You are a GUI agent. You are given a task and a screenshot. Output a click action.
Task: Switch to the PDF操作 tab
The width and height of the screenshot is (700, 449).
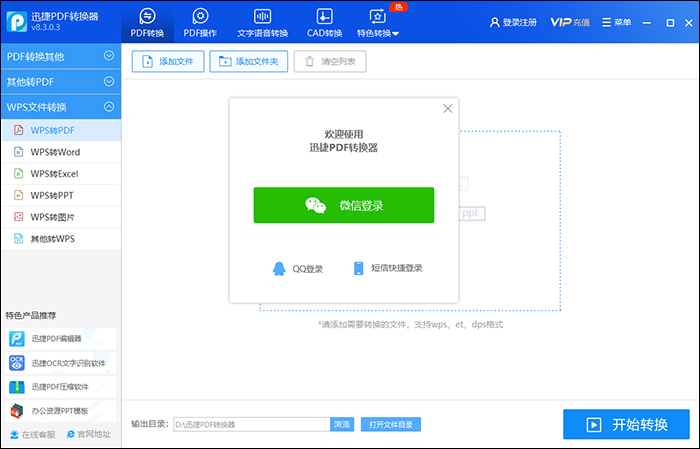tap(200, 22)
